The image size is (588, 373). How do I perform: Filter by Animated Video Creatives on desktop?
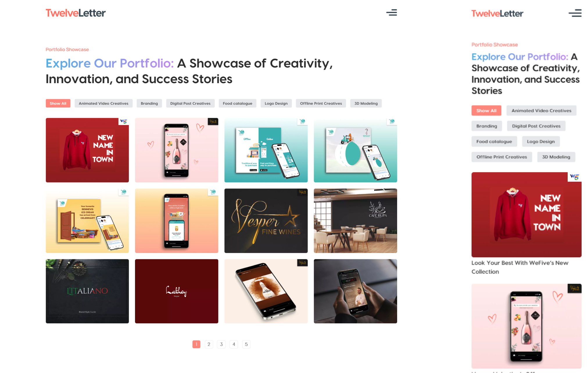coord(103,103)
